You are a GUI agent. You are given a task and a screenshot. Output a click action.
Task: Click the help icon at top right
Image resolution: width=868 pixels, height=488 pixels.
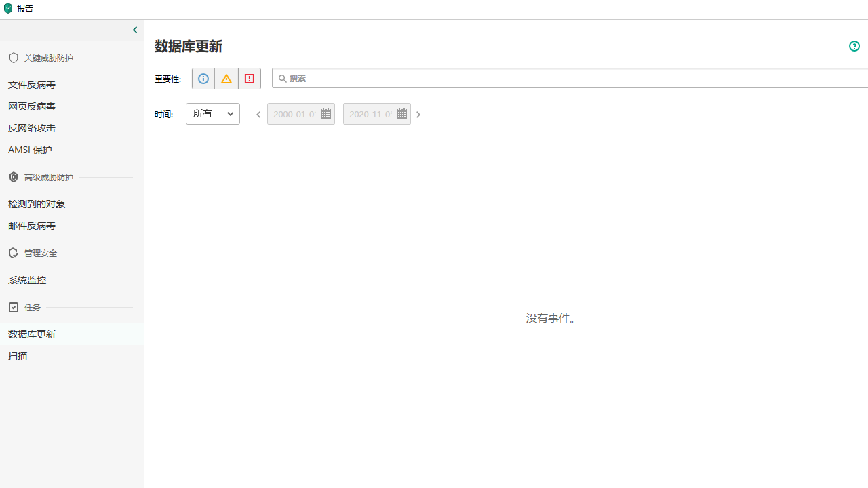click(854, 46)
